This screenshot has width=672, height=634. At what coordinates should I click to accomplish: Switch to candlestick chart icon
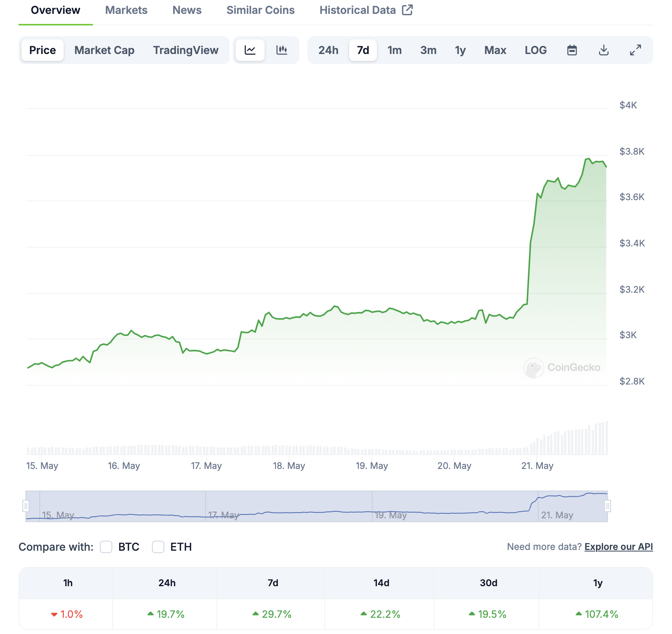point(282,50)
